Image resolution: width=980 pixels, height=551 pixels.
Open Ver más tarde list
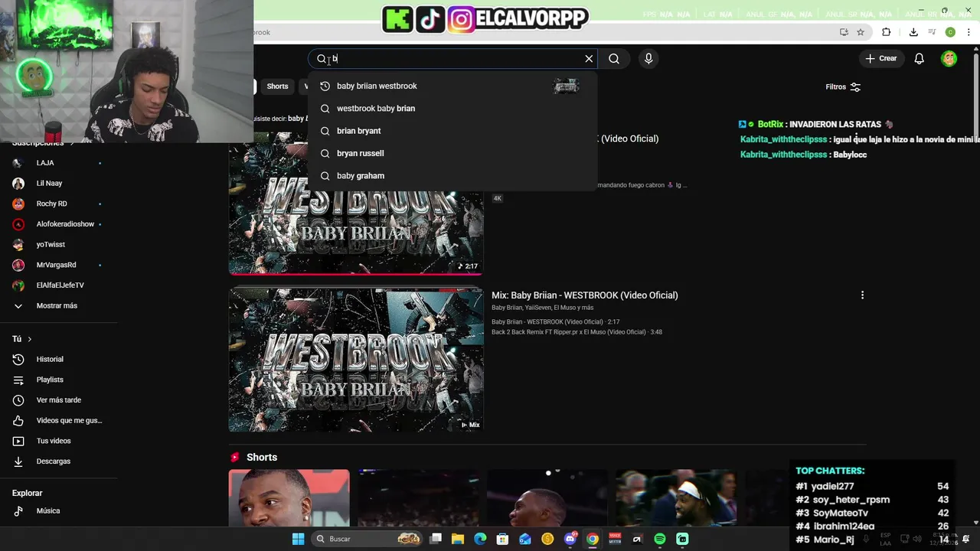[58, 400]
